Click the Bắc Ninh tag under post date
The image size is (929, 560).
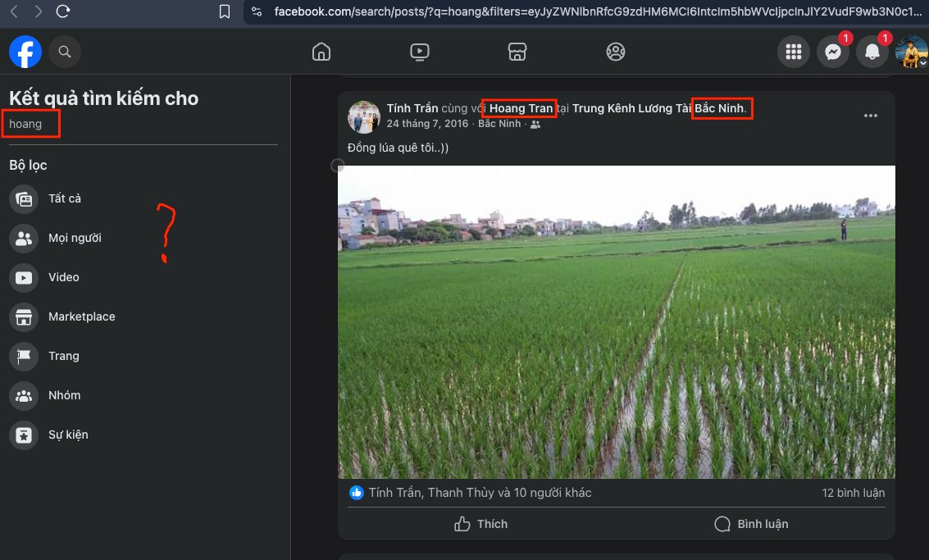[499, 124]
